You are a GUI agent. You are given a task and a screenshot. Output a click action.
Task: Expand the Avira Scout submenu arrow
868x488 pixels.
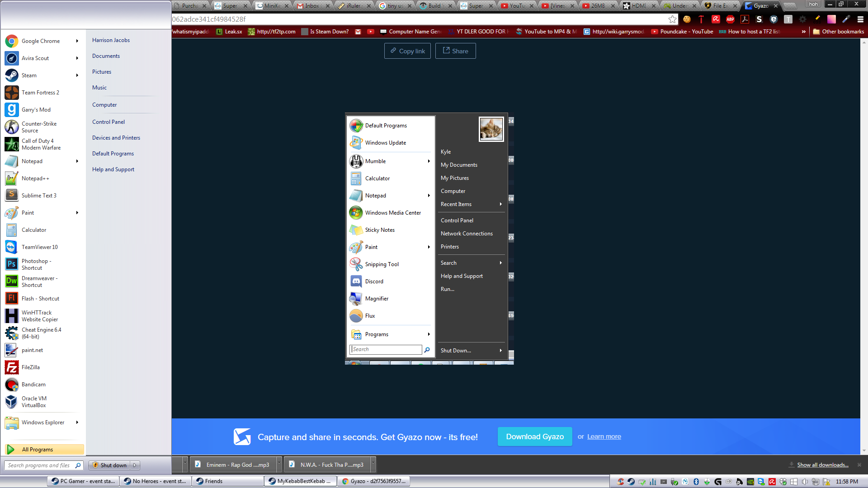tap(77, 58)
